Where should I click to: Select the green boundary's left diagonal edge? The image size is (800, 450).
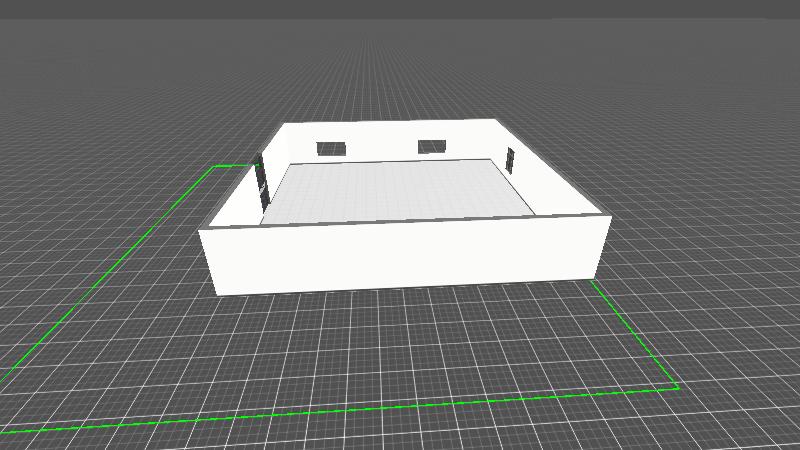pos(110,271)
